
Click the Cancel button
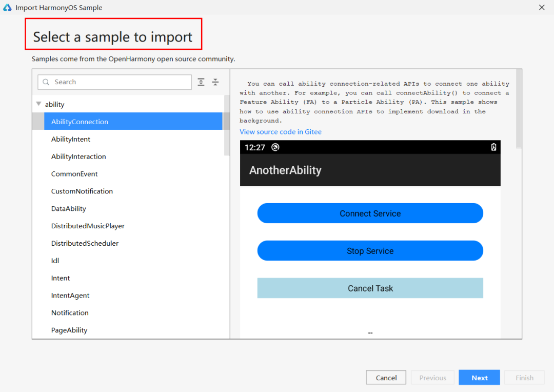[386, 378]
